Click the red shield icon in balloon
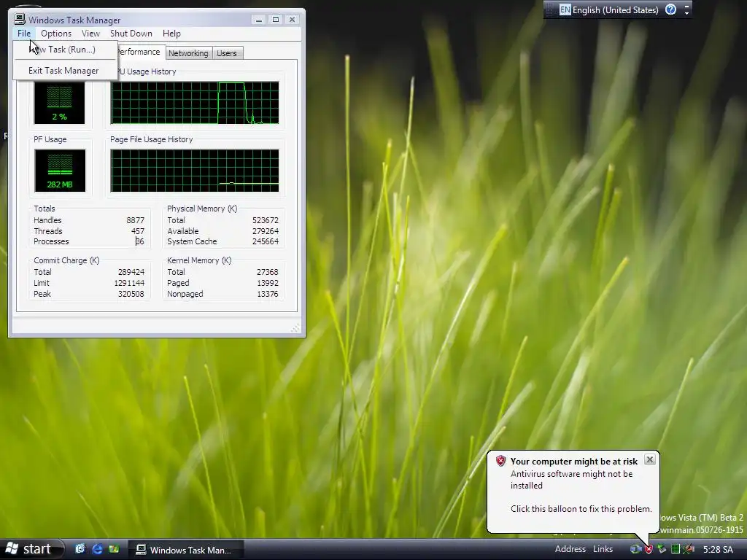The width and height of the screenshot is (747, 560). 500,461
